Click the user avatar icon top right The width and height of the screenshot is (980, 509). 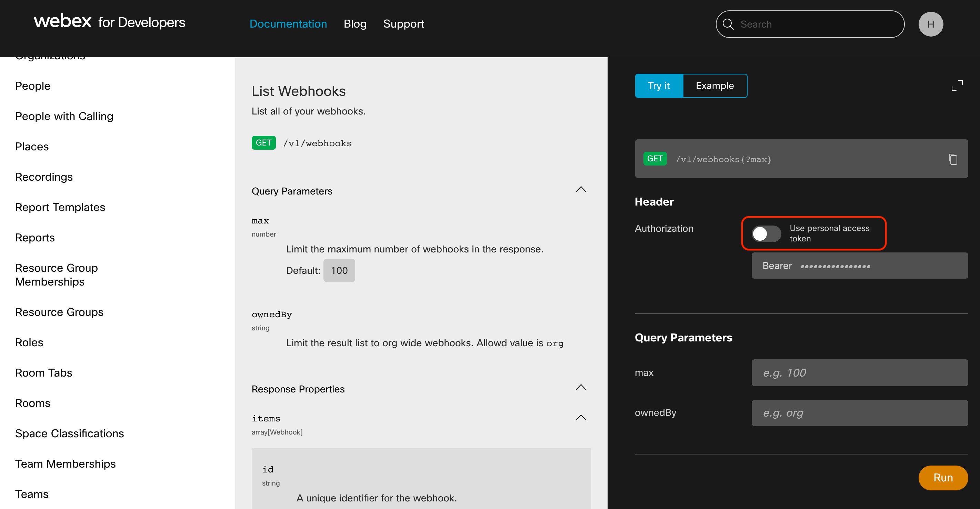931,24
